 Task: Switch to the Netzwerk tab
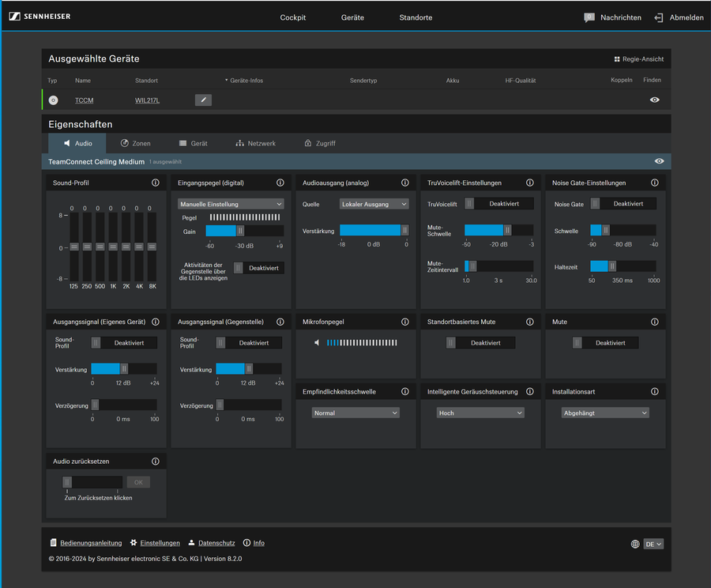click(256, 143)
